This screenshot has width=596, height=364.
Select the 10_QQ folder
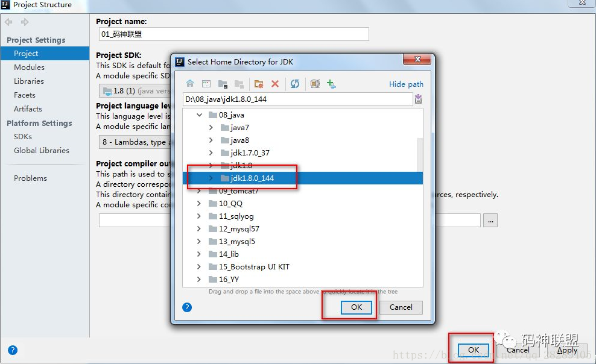[230, 204]
